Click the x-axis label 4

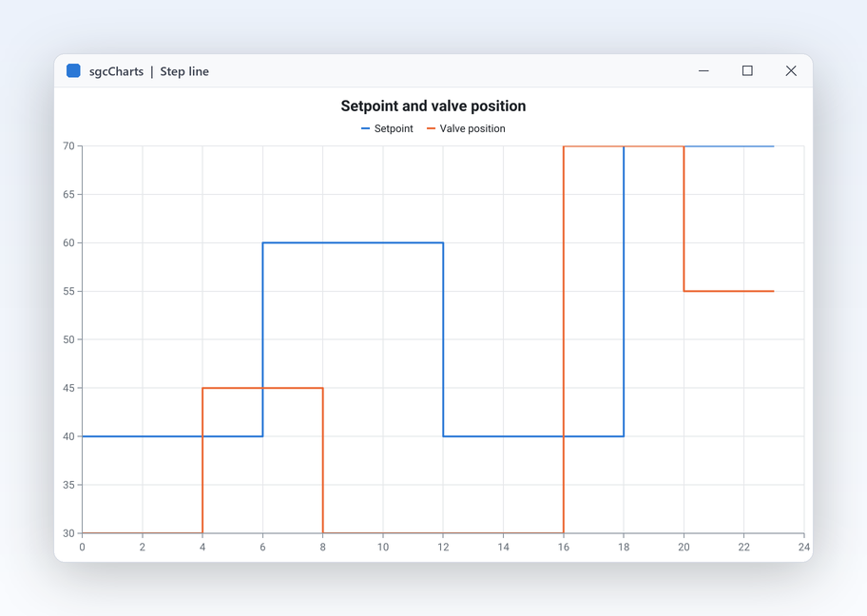(x=202, y=547)
